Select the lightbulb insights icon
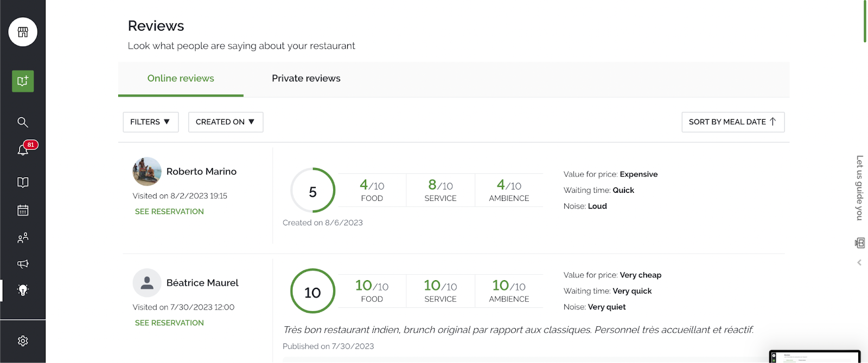This screenshot has height=363, width=868. [x=23, y=290]
